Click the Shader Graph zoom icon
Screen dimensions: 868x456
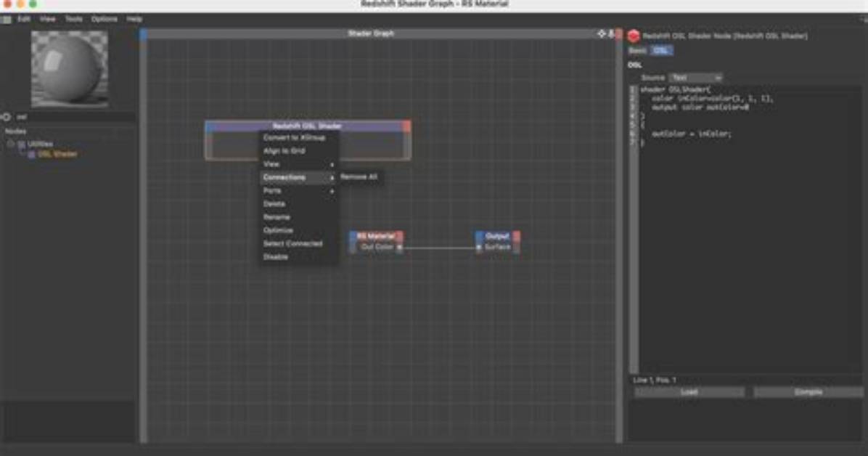(611, 34)
